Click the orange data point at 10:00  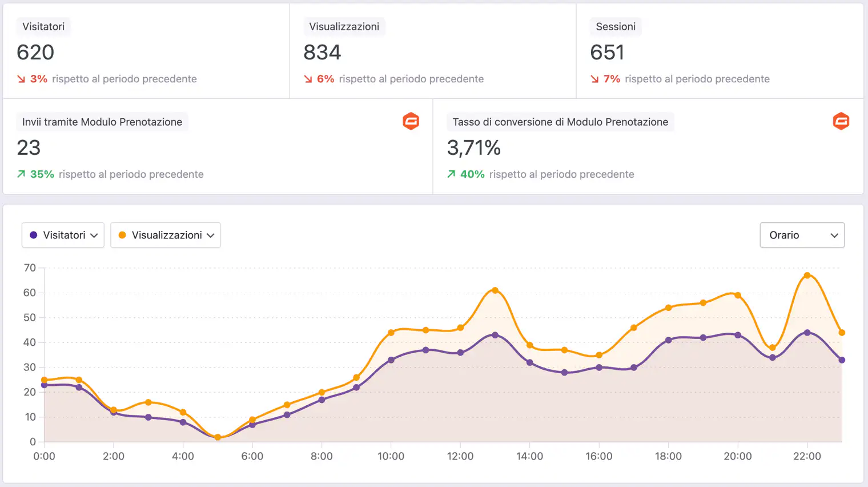pyautogui.click(x=391, y=333)
